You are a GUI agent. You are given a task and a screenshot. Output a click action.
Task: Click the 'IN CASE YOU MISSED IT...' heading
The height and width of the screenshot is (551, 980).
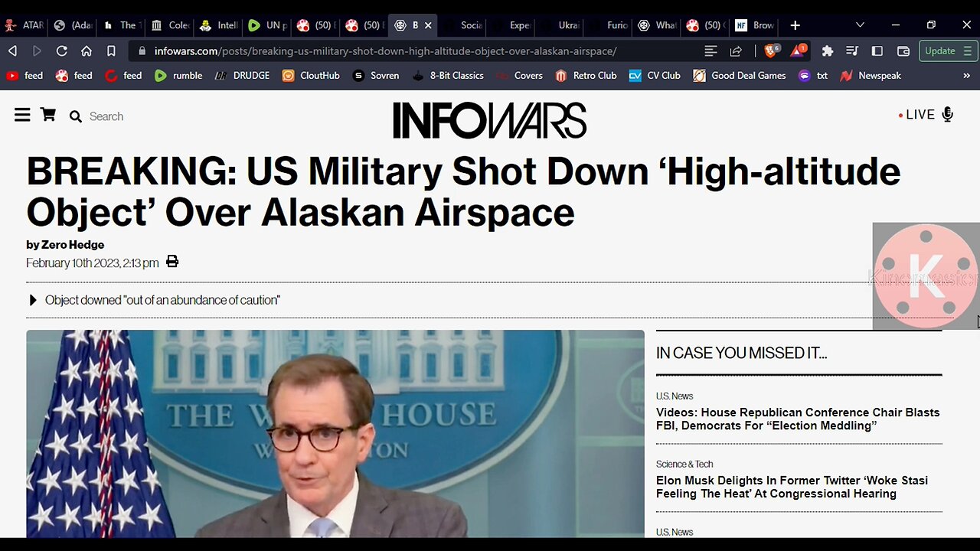(x=741, y=354)
